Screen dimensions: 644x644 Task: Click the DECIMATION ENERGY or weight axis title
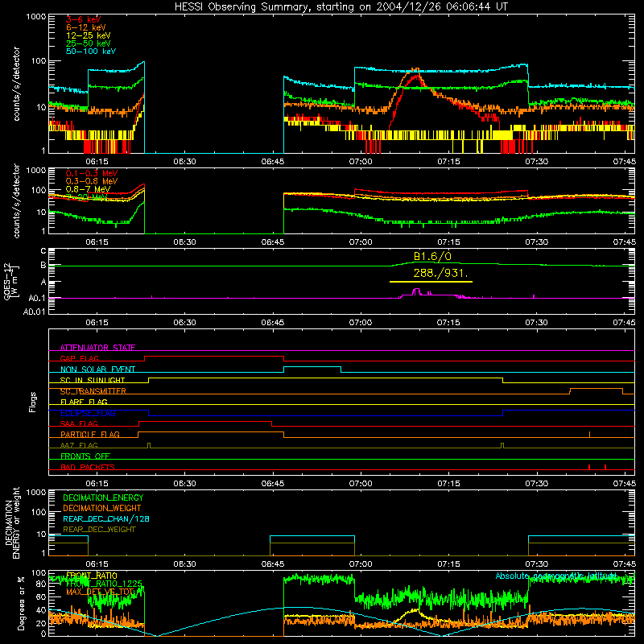(x=12, y=522)
